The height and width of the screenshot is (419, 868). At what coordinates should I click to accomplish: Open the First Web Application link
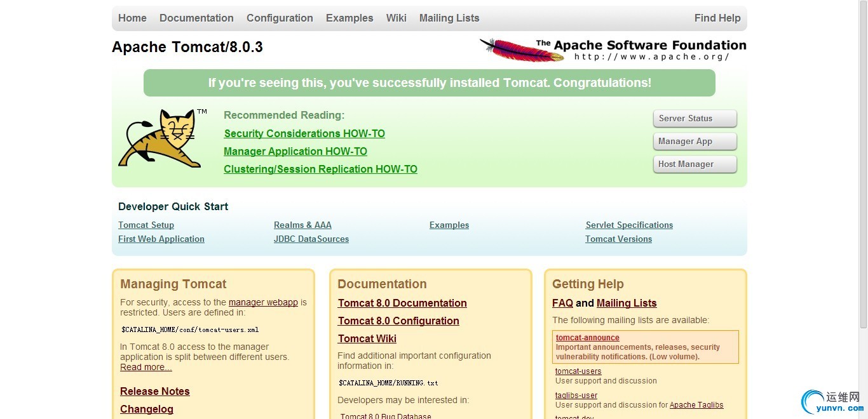coord(161,239)
